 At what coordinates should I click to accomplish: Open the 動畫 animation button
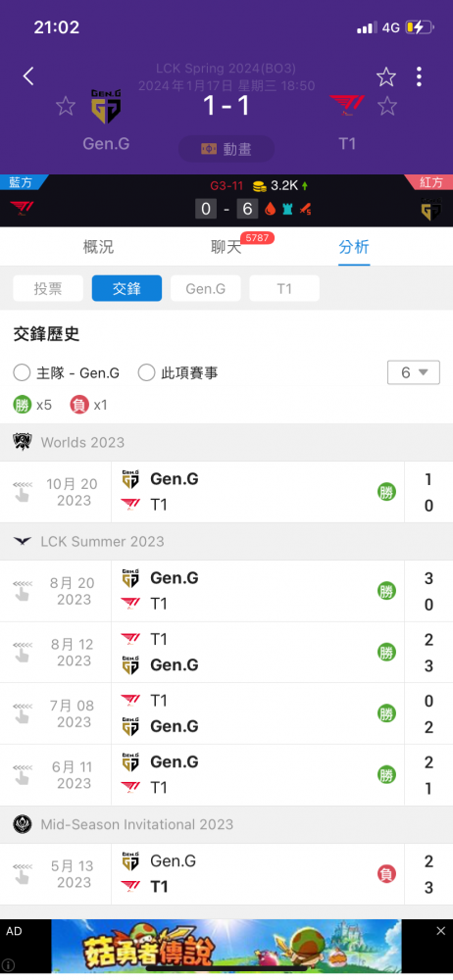[x=226, y=149]
